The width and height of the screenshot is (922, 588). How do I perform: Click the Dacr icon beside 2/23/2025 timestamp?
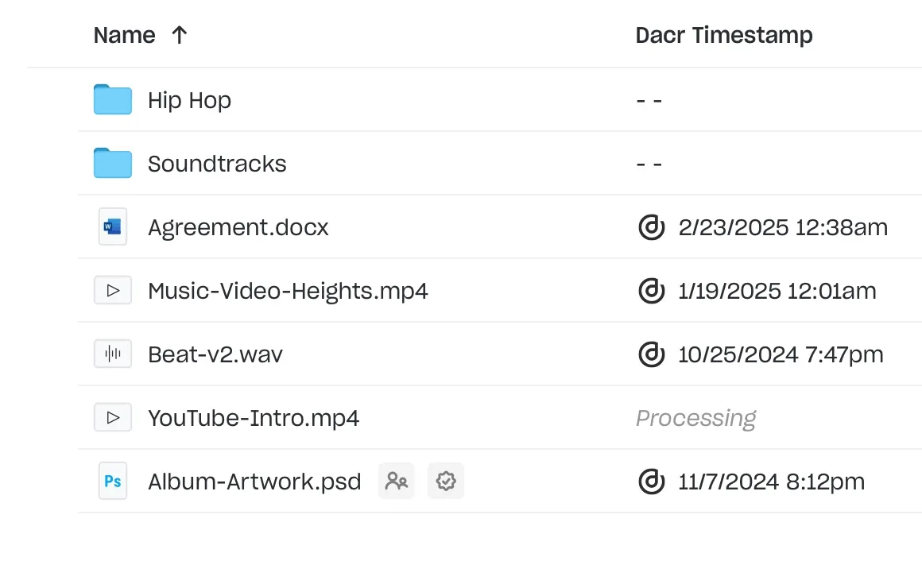pyautogui.click(x=652, y=227)
